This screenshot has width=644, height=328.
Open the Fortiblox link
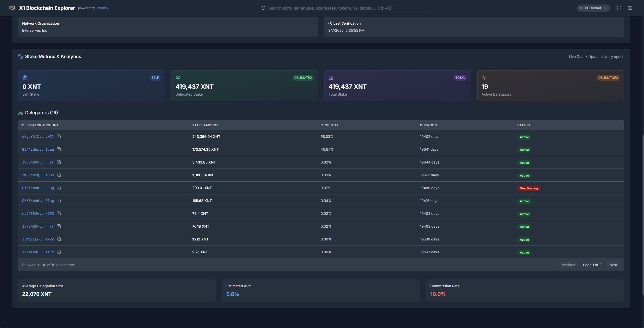(x=102, y=8)
